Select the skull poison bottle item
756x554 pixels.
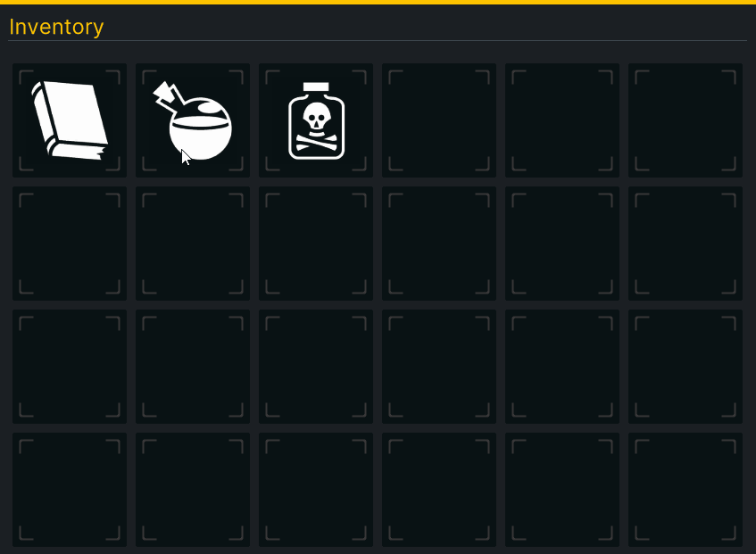pos(316,120)
